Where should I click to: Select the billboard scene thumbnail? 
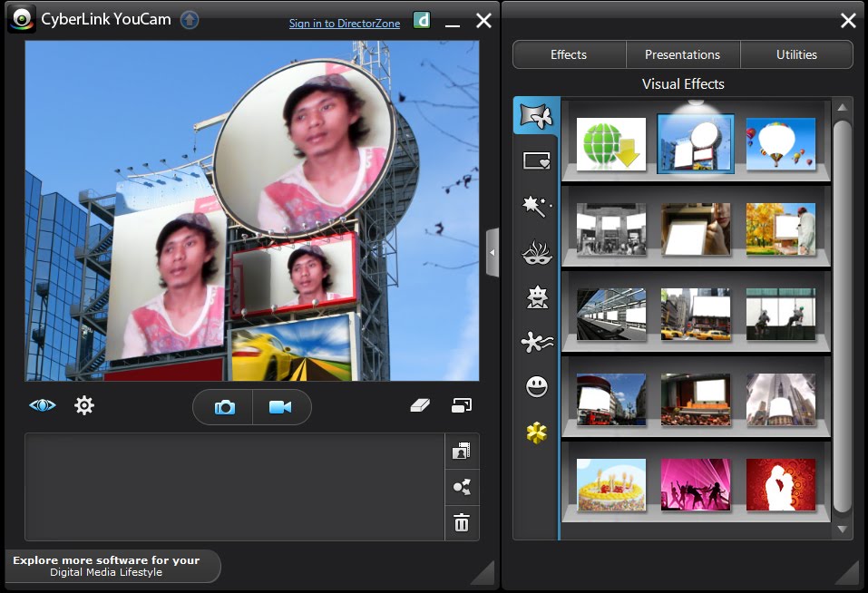696,144
